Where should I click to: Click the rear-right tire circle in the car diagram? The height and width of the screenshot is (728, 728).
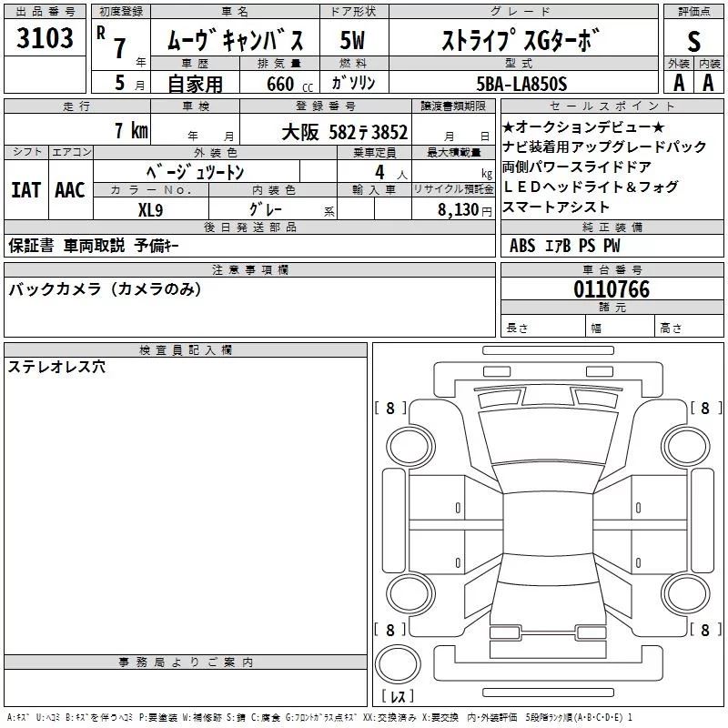click(686, 593)
